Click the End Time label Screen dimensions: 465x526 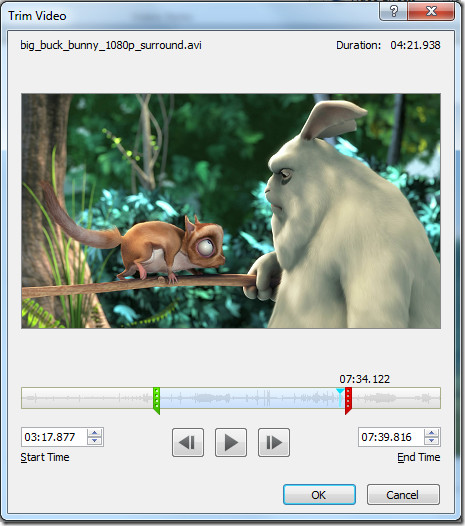(419, 457)
